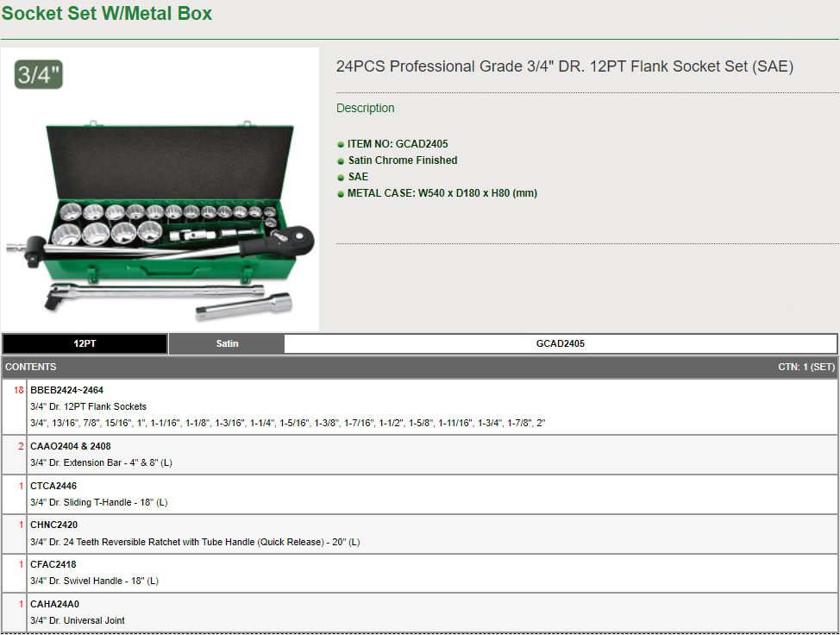Click the 3/4" Dr. 12PT Flank Sockets text

pos(88,406)
